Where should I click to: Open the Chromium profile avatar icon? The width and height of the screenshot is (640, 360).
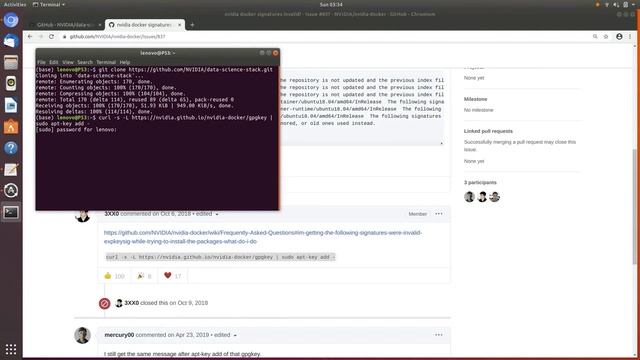(x=619, y=36)
